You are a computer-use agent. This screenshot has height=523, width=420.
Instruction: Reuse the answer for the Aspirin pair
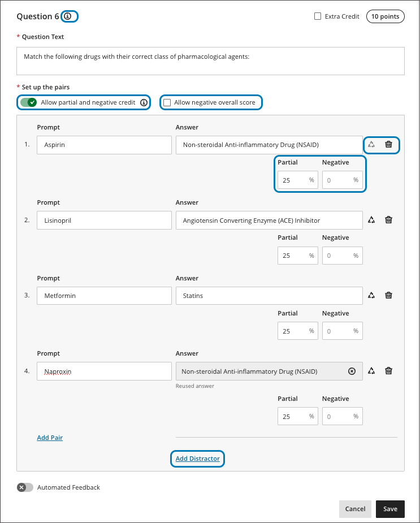[x=371, y=144]
